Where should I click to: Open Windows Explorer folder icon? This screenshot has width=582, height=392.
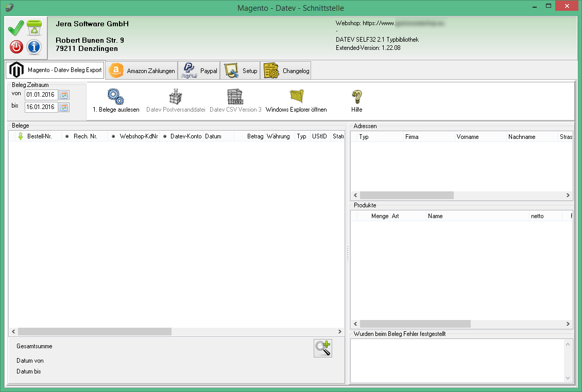coord(296,97)
